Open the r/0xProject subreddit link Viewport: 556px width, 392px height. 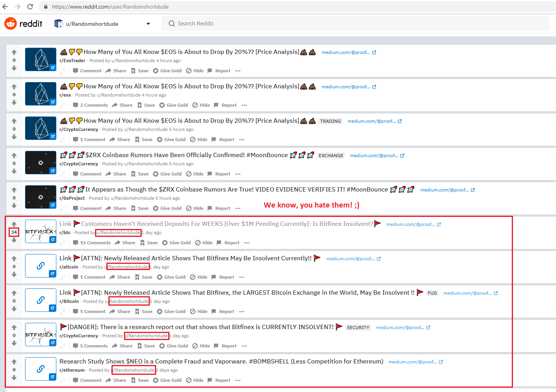pos(72,198)
